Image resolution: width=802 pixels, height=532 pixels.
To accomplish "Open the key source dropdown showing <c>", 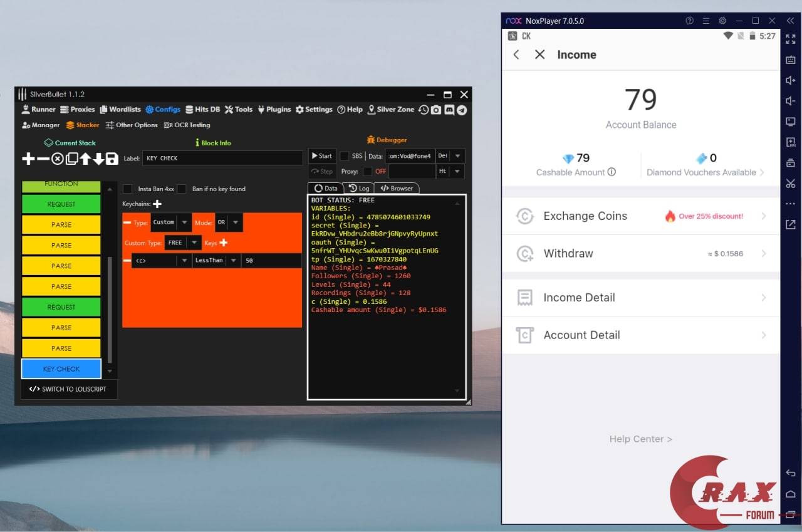I will tap(162, 260).
